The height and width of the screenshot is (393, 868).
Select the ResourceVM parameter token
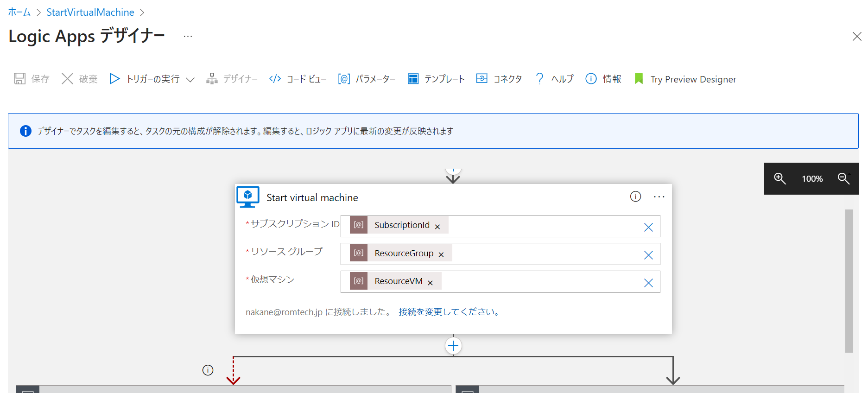click(x=395, y=281)
